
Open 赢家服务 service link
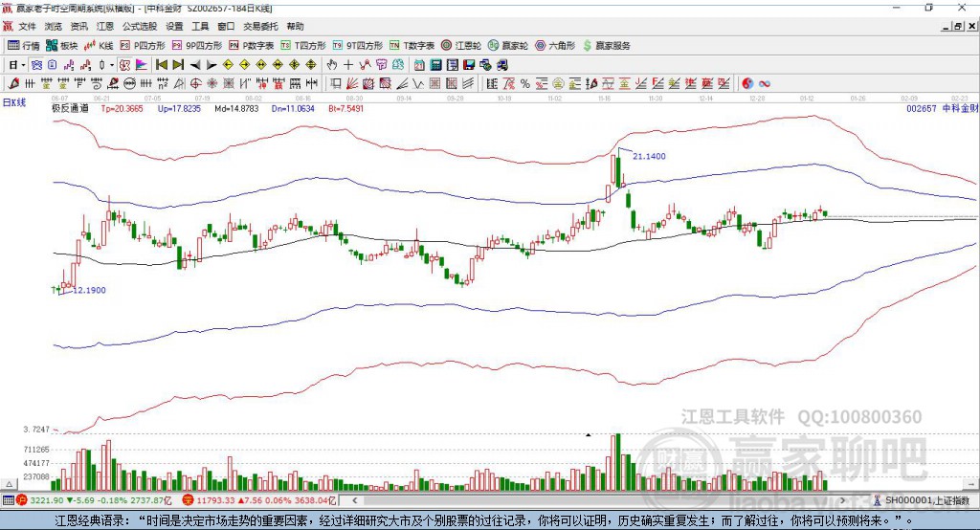coord(606,46)
